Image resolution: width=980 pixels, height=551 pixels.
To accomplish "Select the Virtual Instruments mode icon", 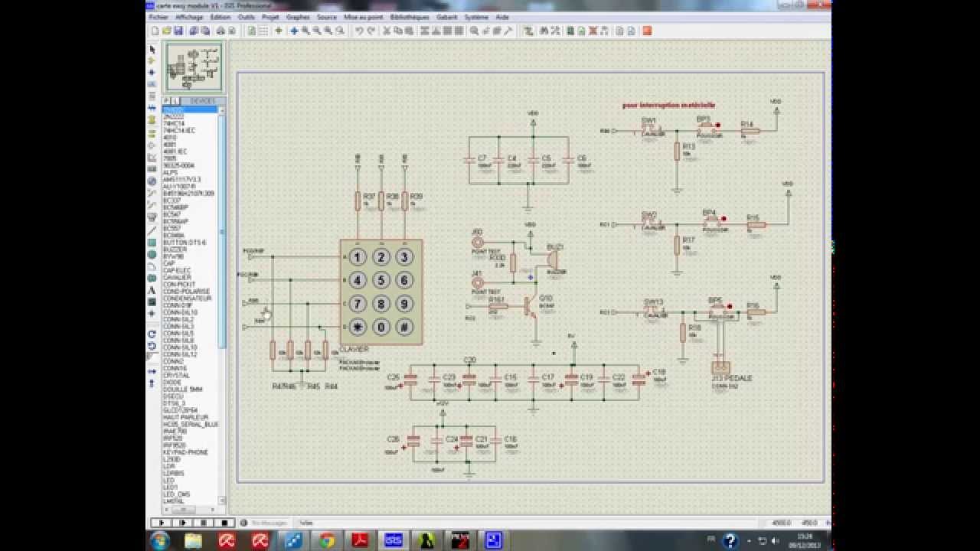I will click(152, 217).
